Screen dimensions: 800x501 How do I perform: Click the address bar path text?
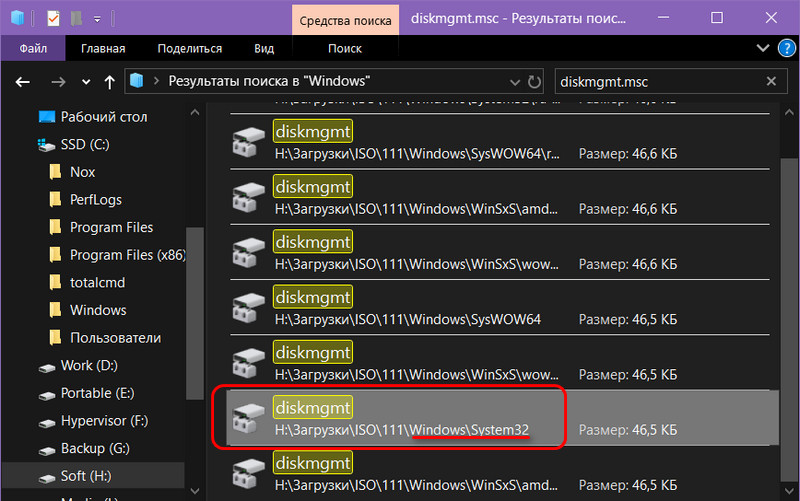[x=269, y=81]
